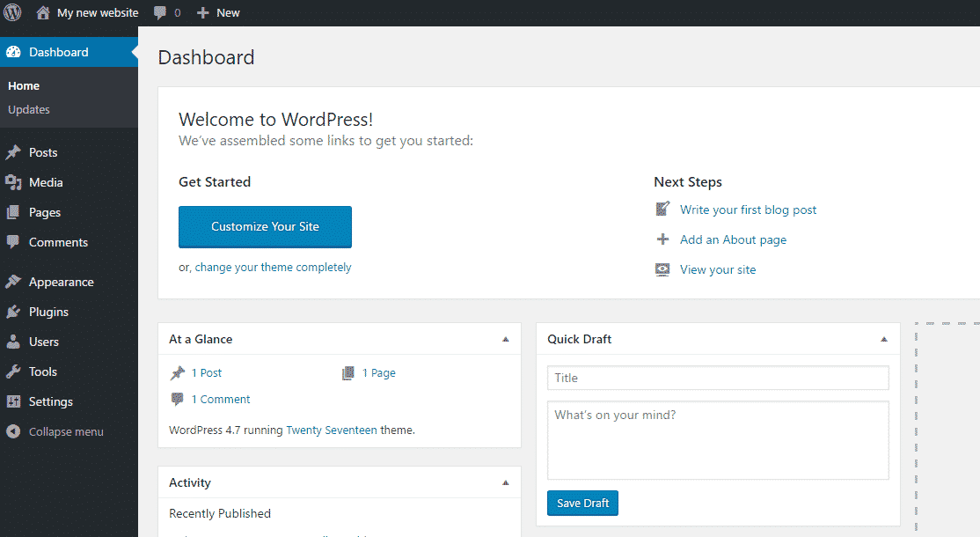The height and width of the screenshot is (537, 980).
Task: Click the Plugins plug icon
Action: tap(13, 312)
